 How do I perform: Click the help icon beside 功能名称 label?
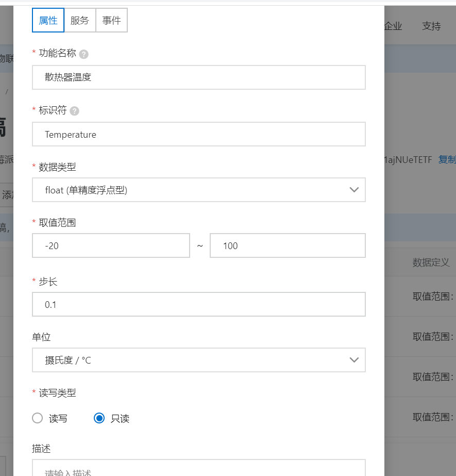click(x=83, y=53)
